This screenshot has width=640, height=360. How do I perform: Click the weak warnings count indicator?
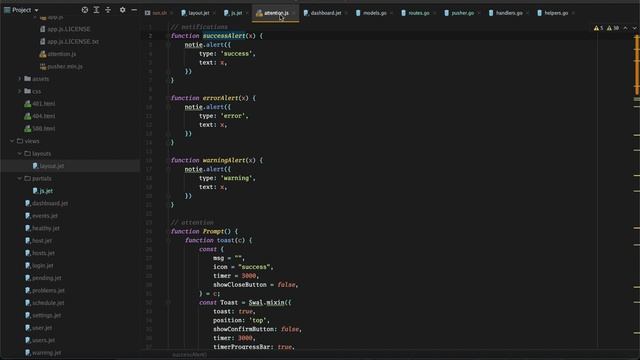(613, 28)
